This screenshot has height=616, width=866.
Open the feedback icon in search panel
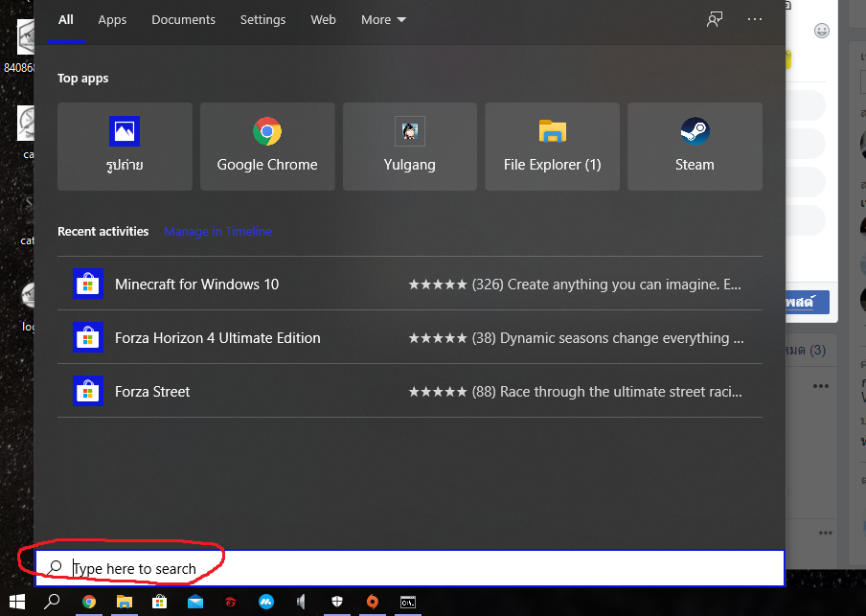click(714, 20)
